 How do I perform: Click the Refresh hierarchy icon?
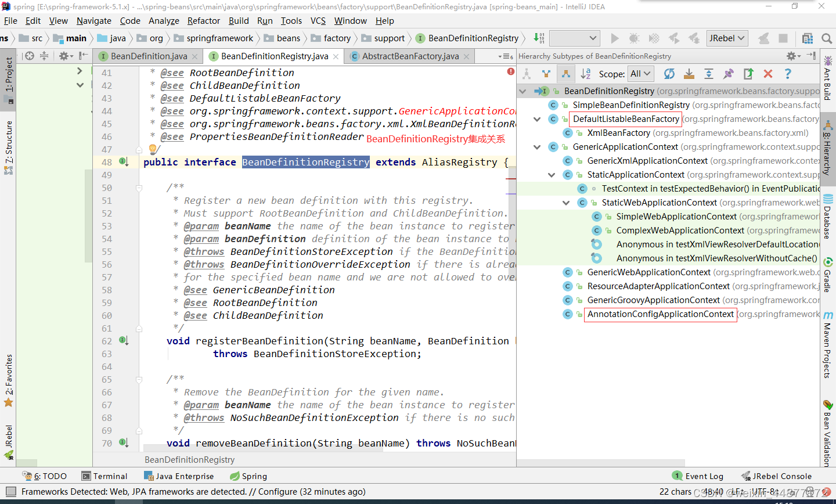(669, 74)
